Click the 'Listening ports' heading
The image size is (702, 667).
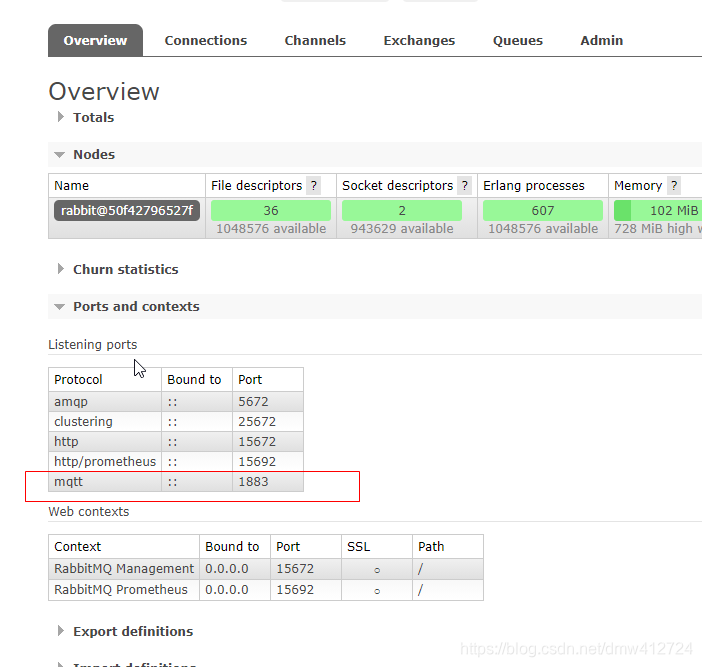[93, 345]
